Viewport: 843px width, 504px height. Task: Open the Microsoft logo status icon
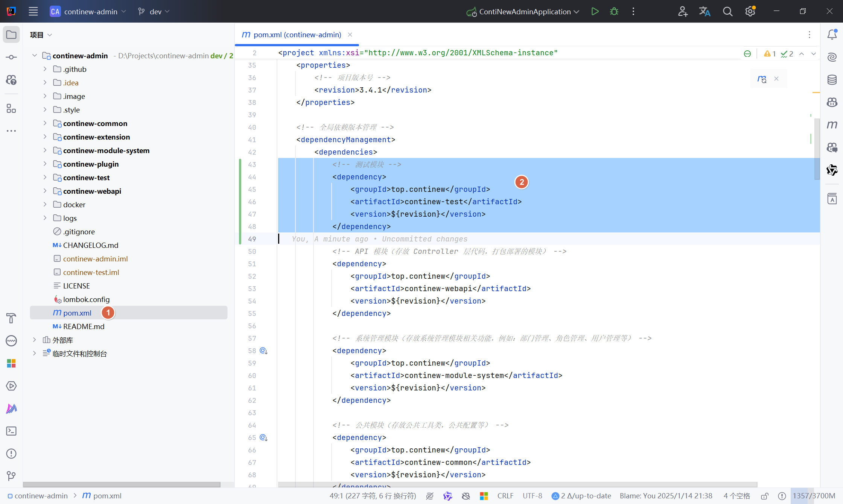click(484, 496)
